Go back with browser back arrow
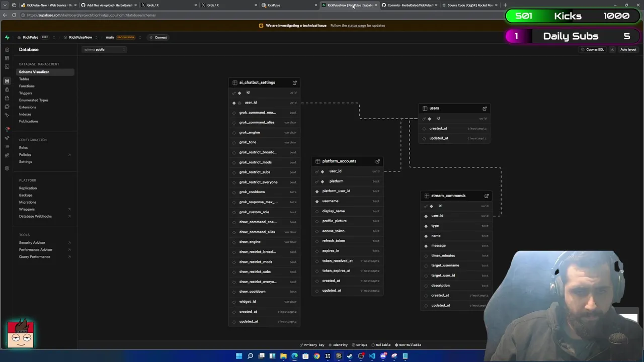 pyautogui.click(x=5, y=15)
